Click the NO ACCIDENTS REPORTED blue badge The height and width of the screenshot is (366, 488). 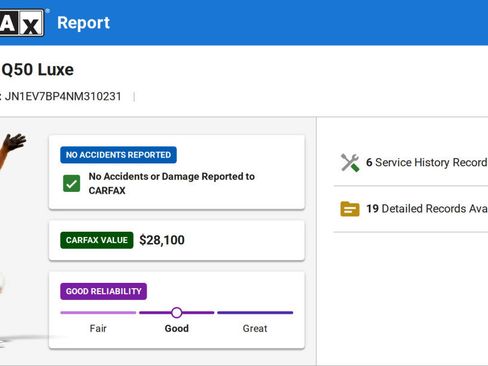(118, 155)
